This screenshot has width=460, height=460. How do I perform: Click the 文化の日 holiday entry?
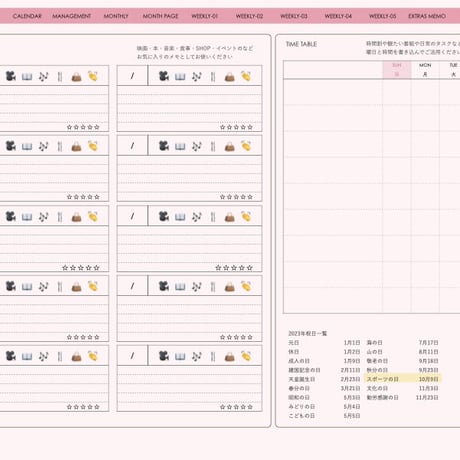377,388
